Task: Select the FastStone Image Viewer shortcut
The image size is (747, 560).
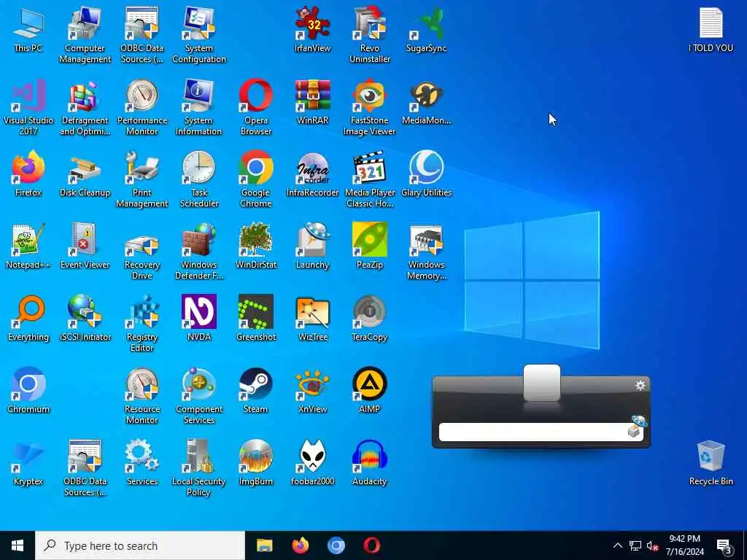Action: (x=370, y=107)
